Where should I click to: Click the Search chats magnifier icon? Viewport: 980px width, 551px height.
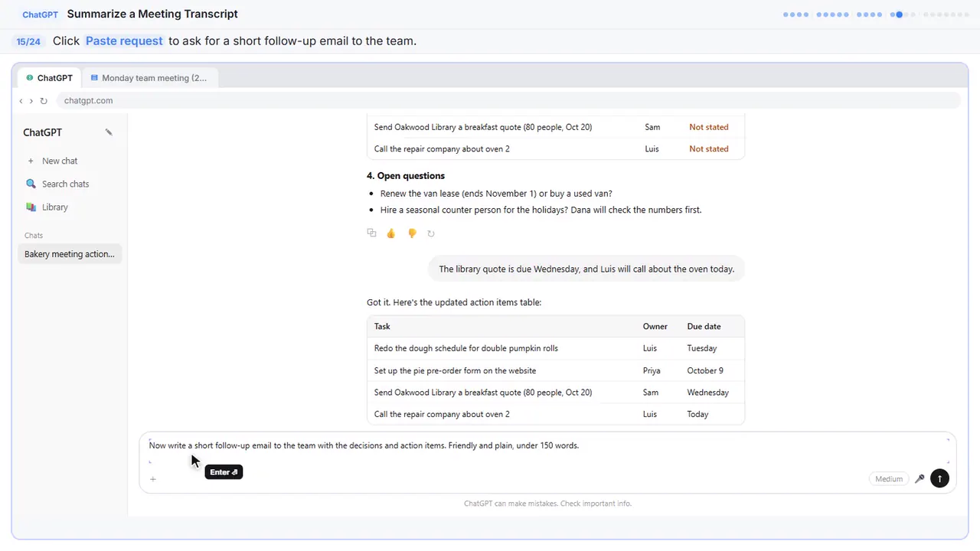click(31, 184)
